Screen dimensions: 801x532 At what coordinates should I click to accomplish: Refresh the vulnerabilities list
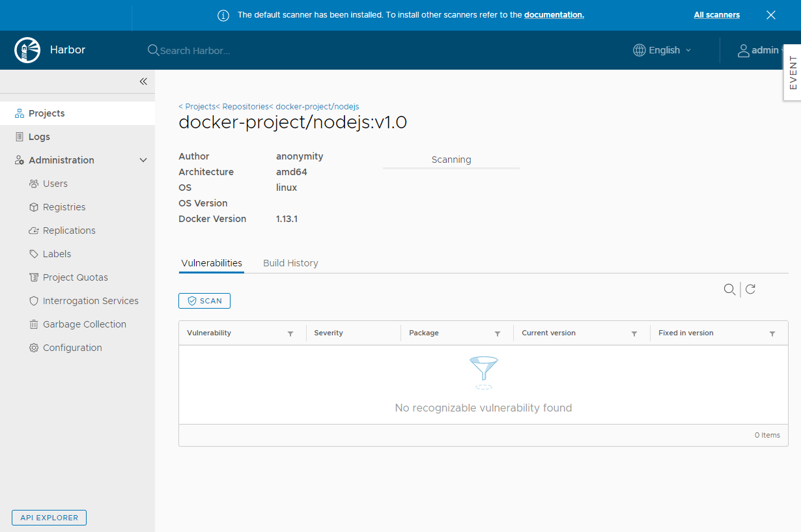[750, 289]
